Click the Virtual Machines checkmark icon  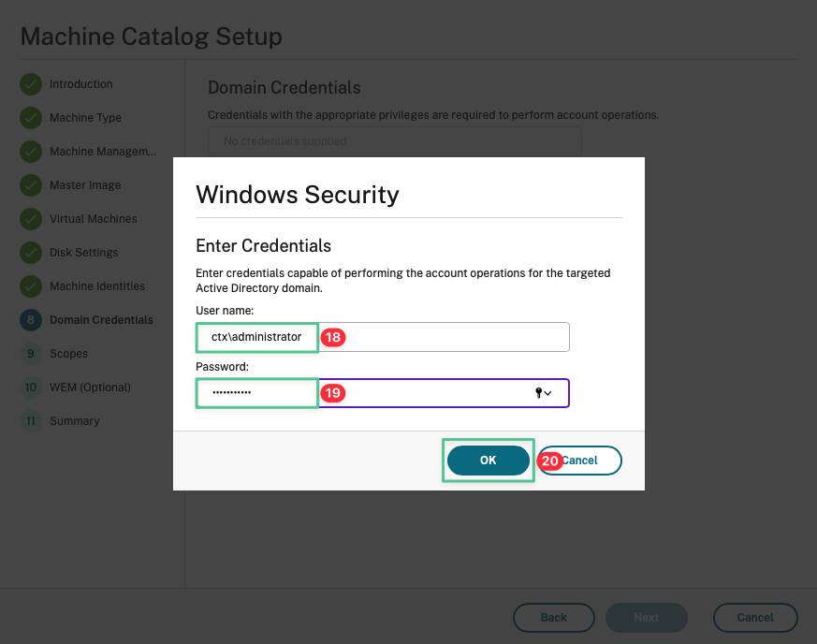click(x=31, y=219)
